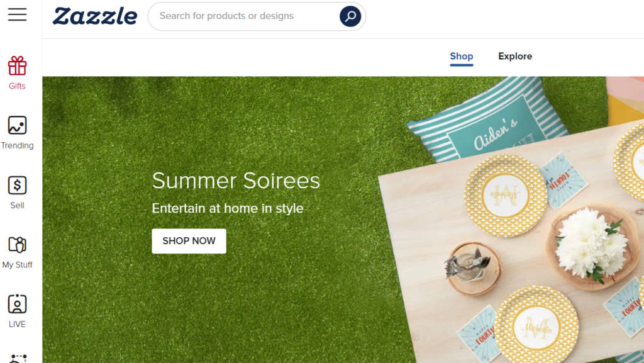Viewport: 644px width, 363px height.
Task: Select the Sell dollar icon
Action: tap(17, 185)
